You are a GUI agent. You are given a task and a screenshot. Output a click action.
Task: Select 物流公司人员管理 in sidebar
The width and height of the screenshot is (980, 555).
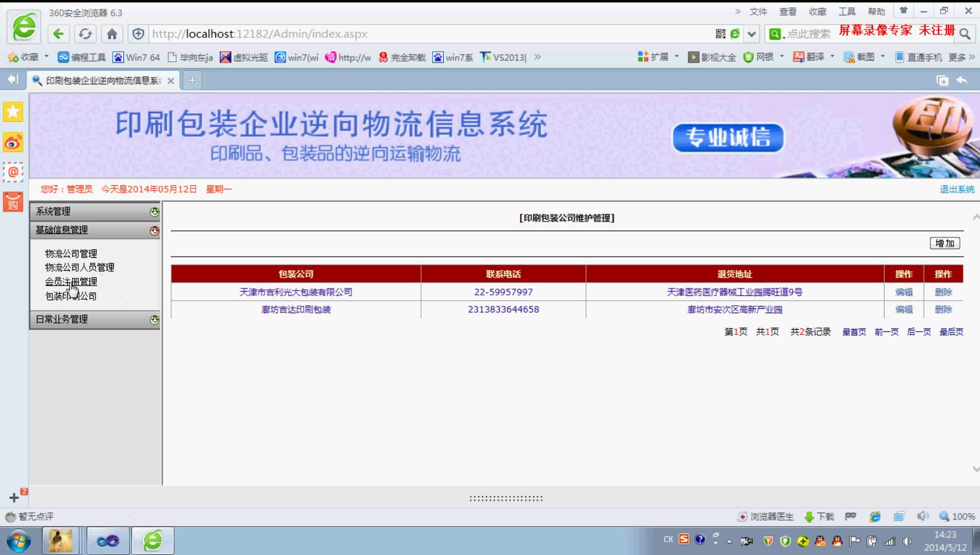coord(79,268)
